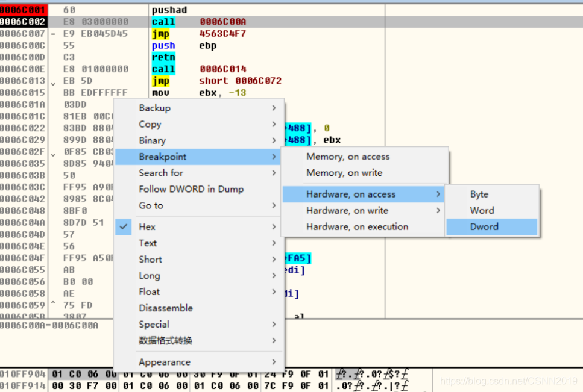The width and height of the screenshot is (583, 392).
Task: Click the pushad instruction
Action: click(169, 10)
